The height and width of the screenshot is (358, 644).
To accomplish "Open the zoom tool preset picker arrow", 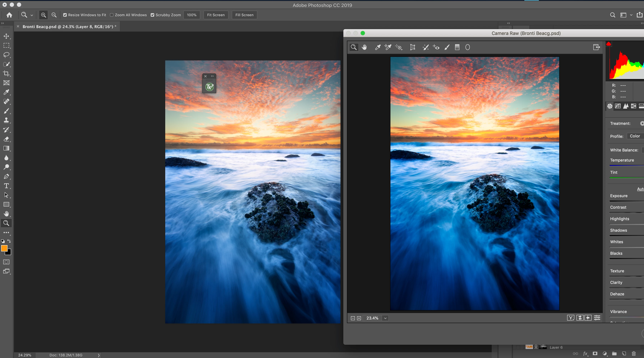I will click(x=32, y=15).
